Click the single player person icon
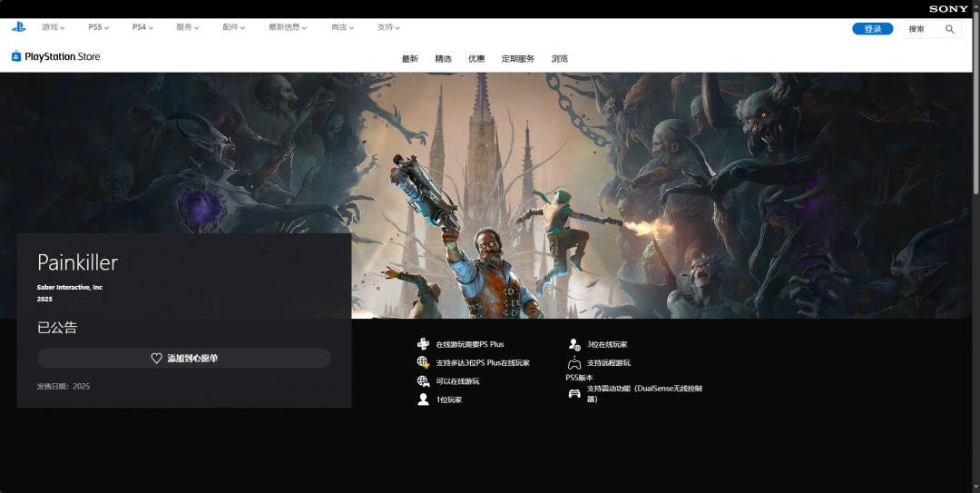 (423, 399)
